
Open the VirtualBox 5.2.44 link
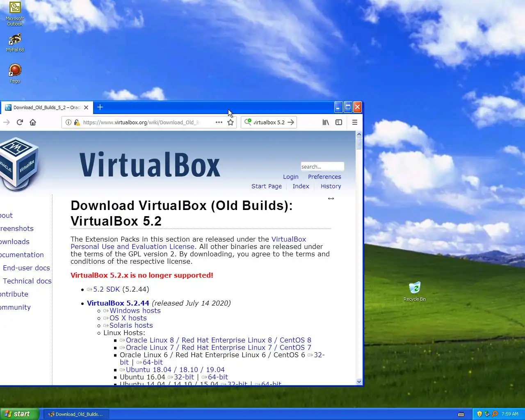coord(118,303)
